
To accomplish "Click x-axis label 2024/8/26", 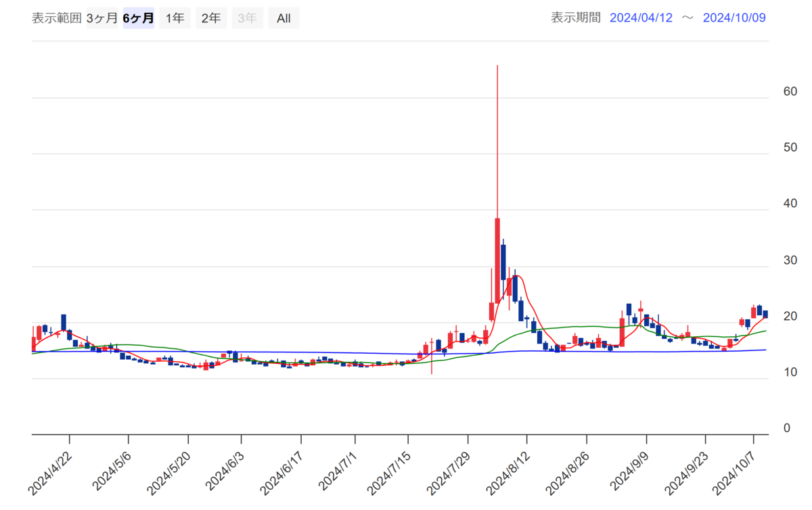I will click(566, 473).
